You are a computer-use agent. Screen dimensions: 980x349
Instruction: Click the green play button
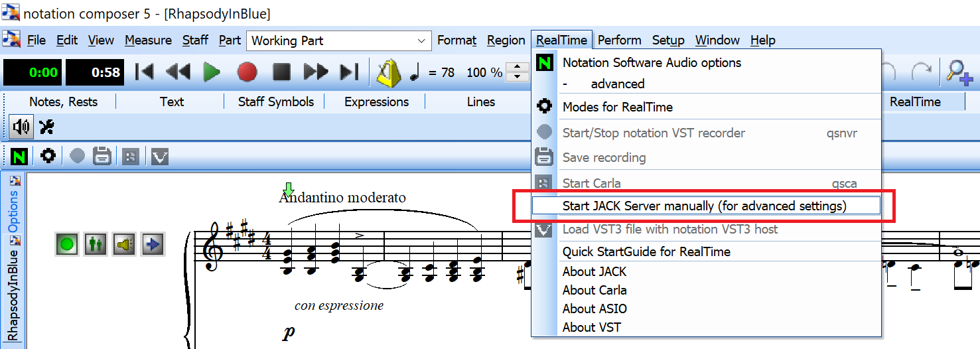[212, 72]
